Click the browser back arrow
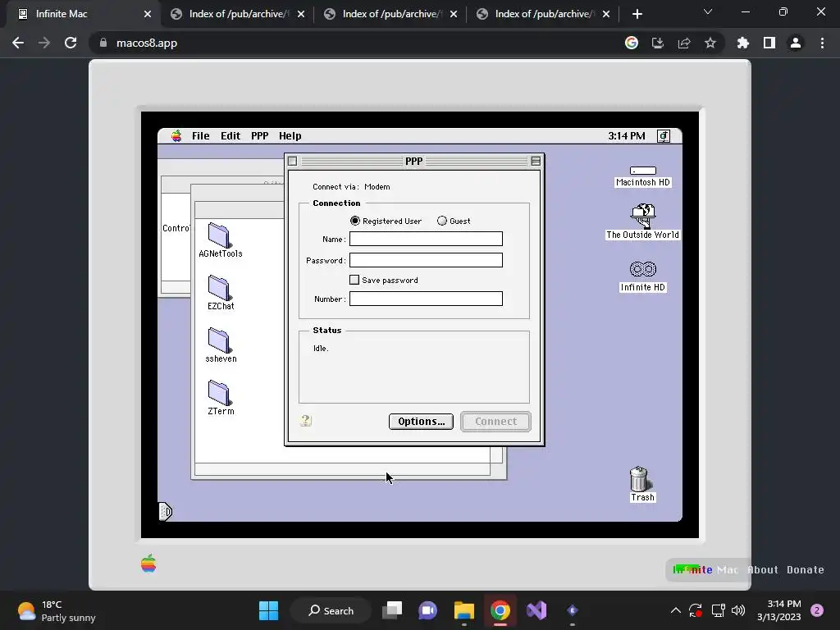The width and height of the screenshot is (840, 630). pyautogui.click(x=18, y=43)
